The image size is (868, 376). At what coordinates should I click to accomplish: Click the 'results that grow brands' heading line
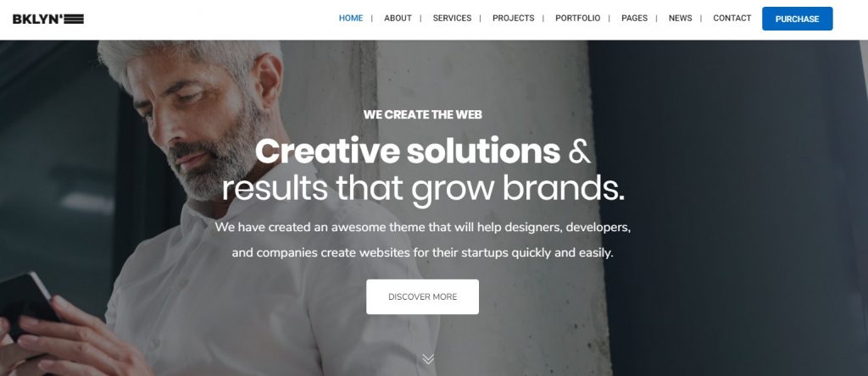(x=423, y=189)
